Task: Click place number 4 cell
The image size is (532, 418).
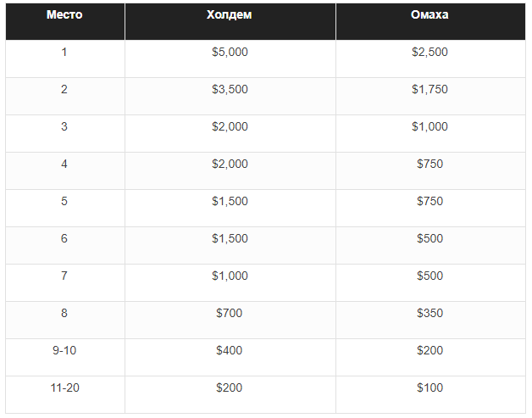Action: tap(64, 164)
